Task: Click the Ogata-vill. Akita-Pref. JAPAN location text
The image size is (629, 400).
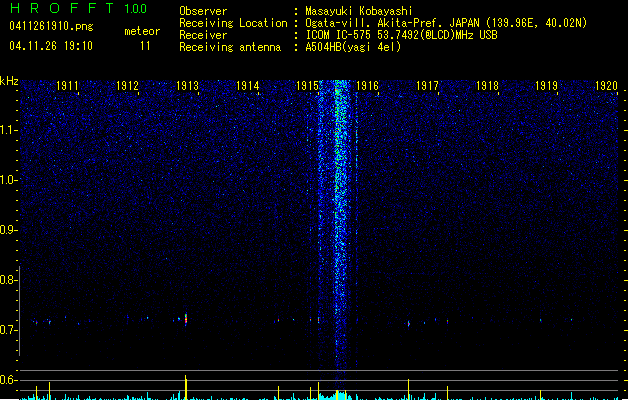Action: 446,23
